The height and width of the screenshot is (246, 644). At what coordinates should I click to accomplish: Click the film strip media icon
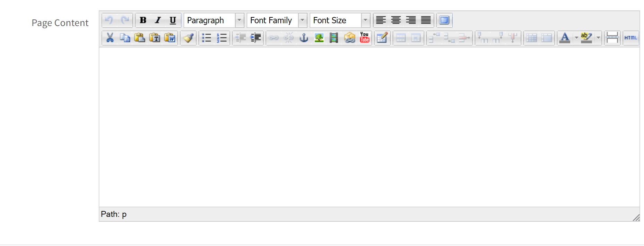(x=334, y=38)
